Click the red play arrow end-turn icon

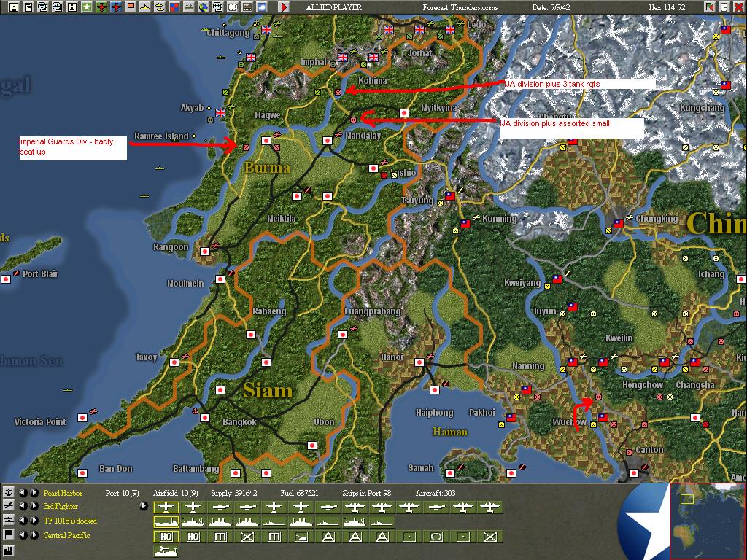point(284,7)
